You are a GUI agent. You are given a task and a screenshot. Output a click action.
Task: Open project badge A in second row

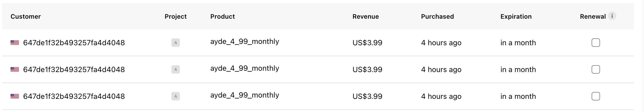coord(176,69)
